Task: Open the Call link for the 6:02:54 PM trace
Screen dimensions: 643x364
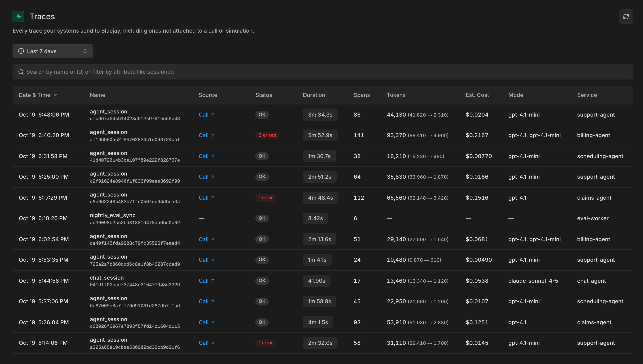Action: [x=207, y=239]
